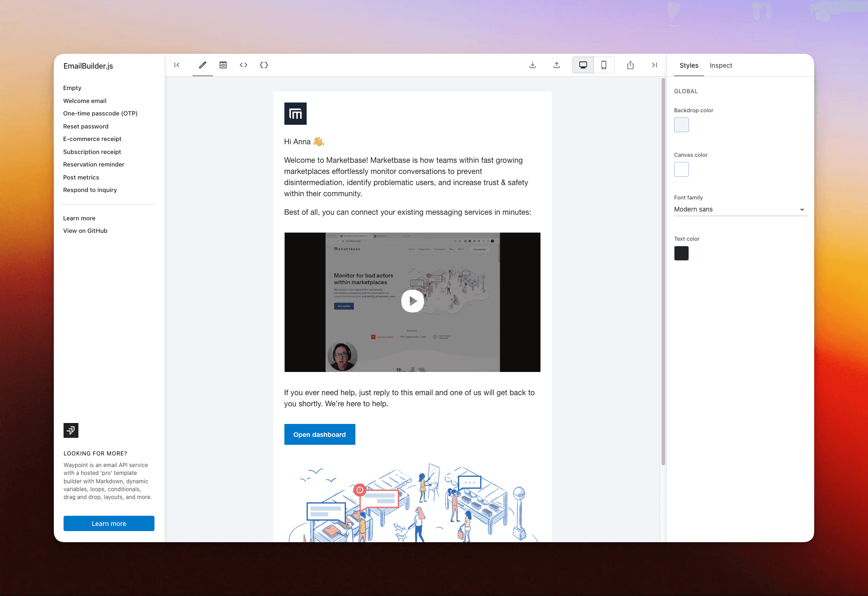Pick the Backdrop color swatch
Screen dimensions: 868x596
pos(682,125)
